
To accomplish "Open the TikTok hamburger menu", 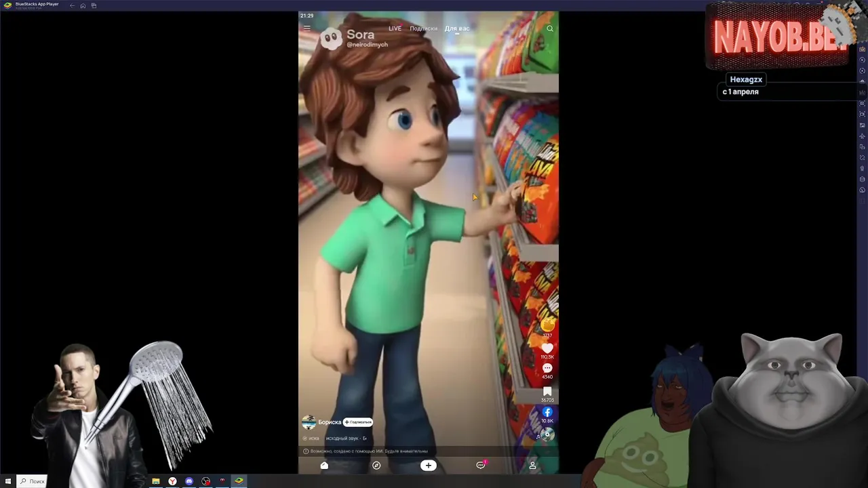I will (307, 28).
